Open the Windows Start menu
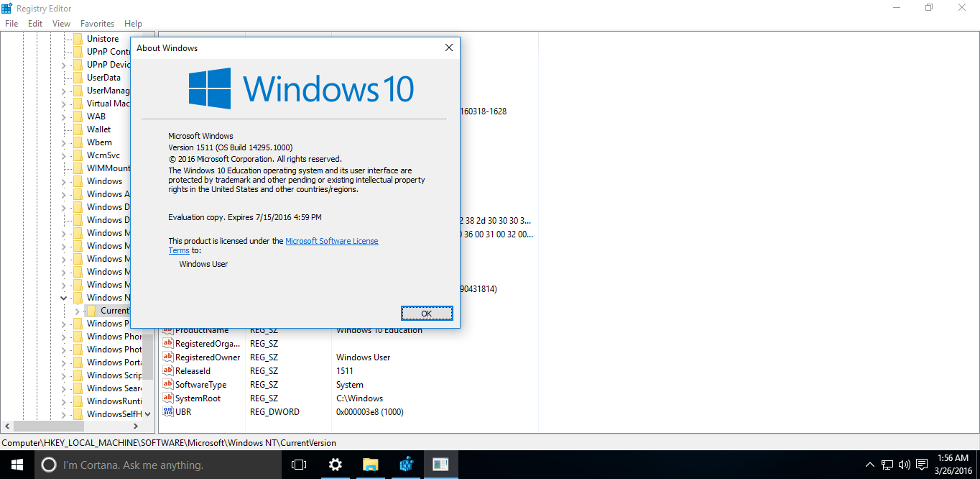The width and height of the screenshot is (980, 479). click(17, 465)
